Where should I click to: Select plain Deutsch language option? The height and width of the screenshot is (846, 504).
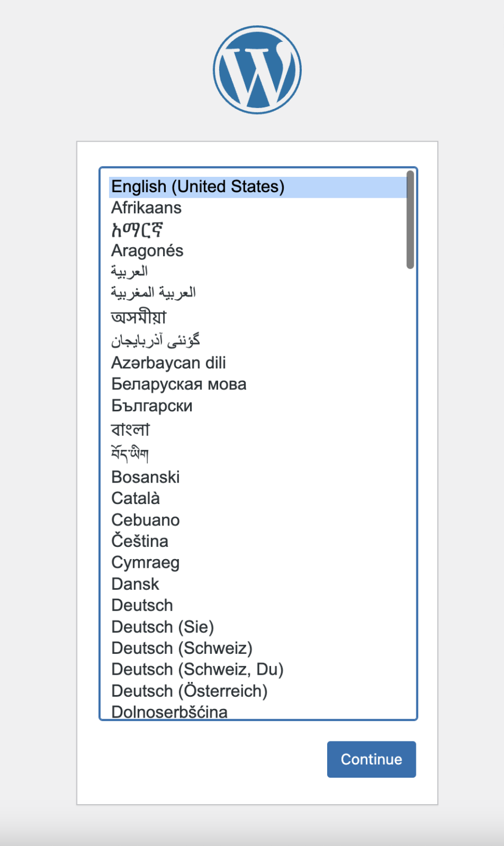tap(142, 605)
